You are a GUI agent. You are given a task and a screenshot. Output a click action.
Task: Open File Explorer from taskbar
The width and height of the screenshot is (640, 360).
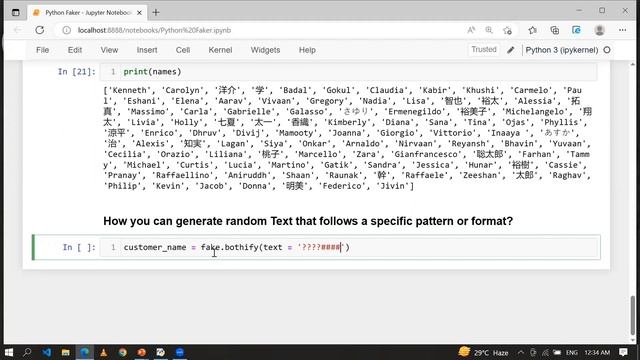click(x=65, y=352)
